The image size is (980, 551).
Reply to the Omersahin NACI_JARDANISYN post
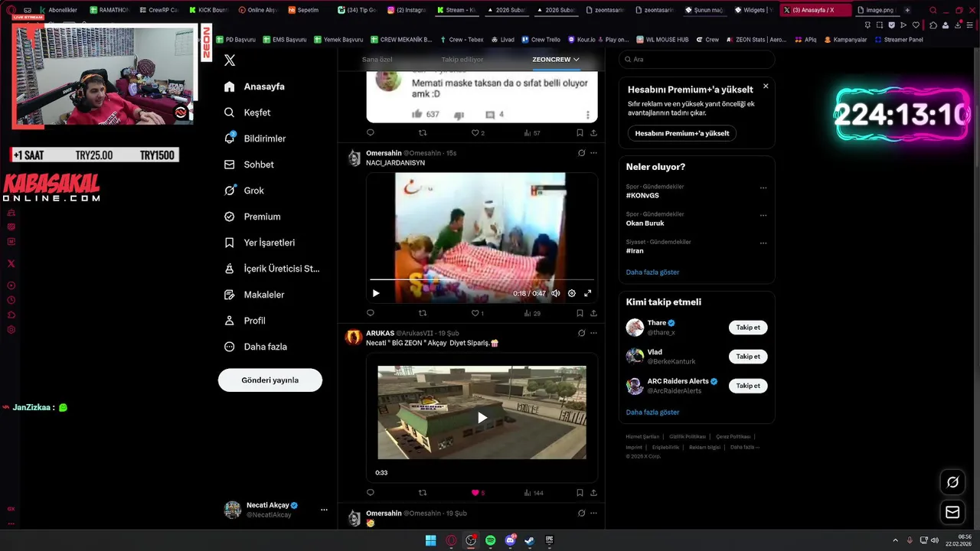tap(371, 313)
